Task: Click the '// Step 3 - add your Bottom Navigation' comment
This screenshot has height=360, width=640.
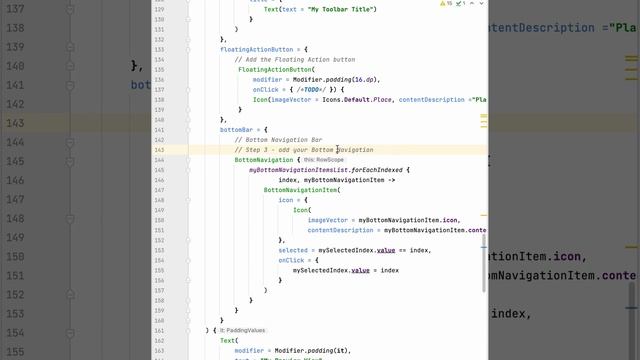Action: pyautogui.click(x=304, y=150)
